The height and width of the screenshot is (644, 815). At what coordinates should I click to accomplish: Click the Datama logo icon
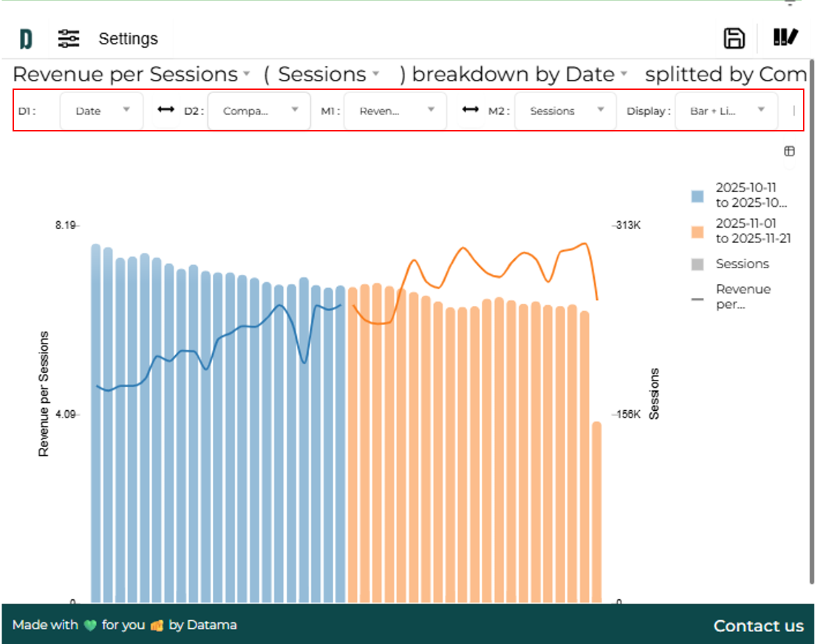(26, 39)
